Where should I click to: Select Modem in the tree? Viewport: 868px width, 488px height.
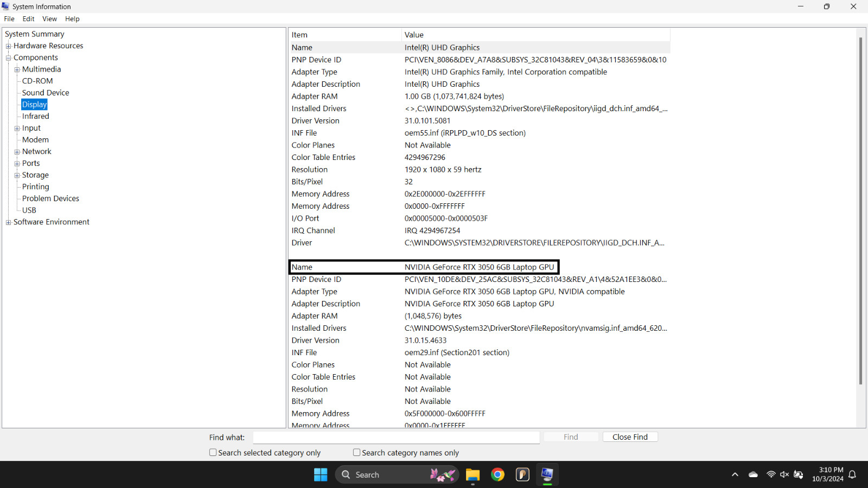point(35,140)
